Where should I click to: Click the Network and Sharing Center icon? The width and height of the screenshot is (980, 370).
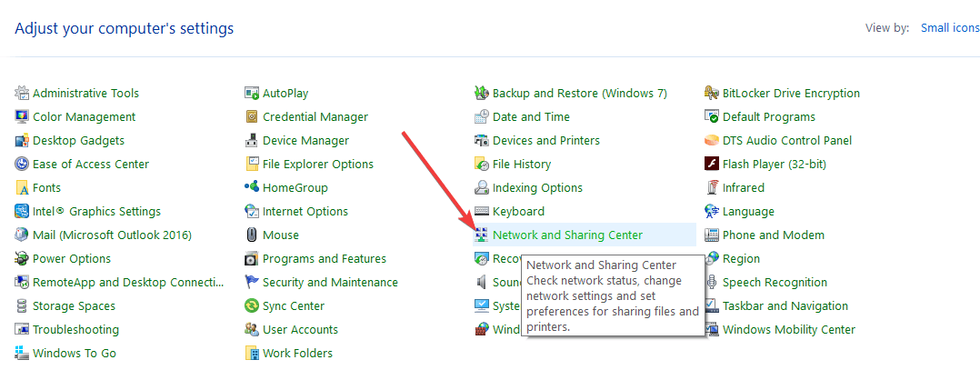(x=483, y=235)
